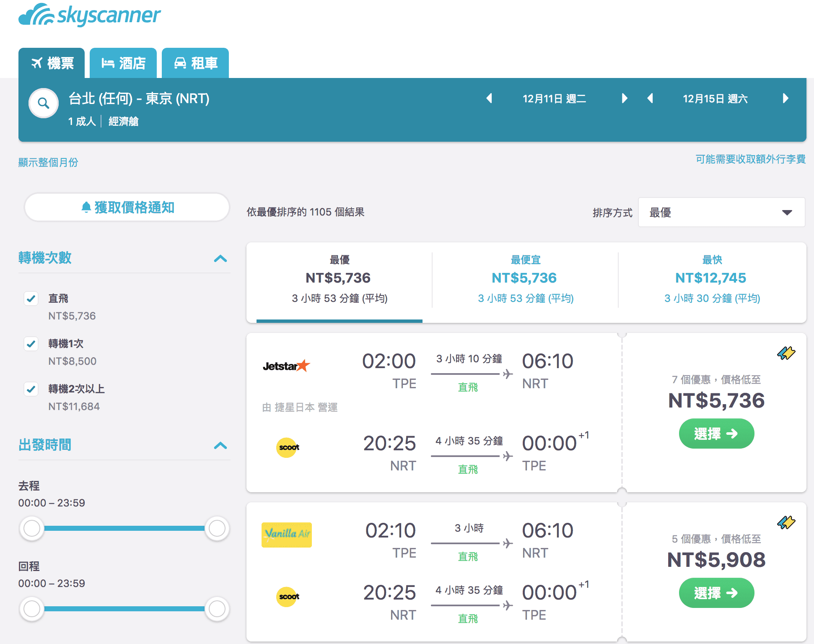The height and width of the screenshot is (644, 814).
Task: Click 依最優排序的 1105 個結果 text
Action: 306,212
